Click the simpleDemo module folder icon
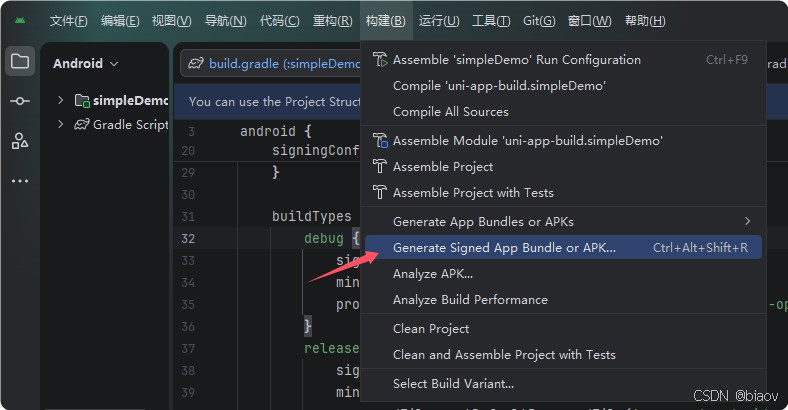Screen dimensions: 788x410 [x=82, y=100]
